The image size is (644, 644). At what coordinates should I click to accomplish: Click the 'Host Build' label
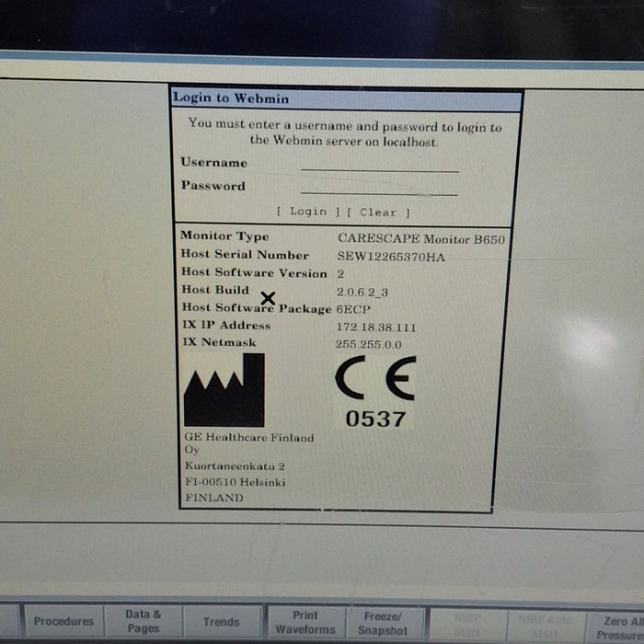(215, 290)
